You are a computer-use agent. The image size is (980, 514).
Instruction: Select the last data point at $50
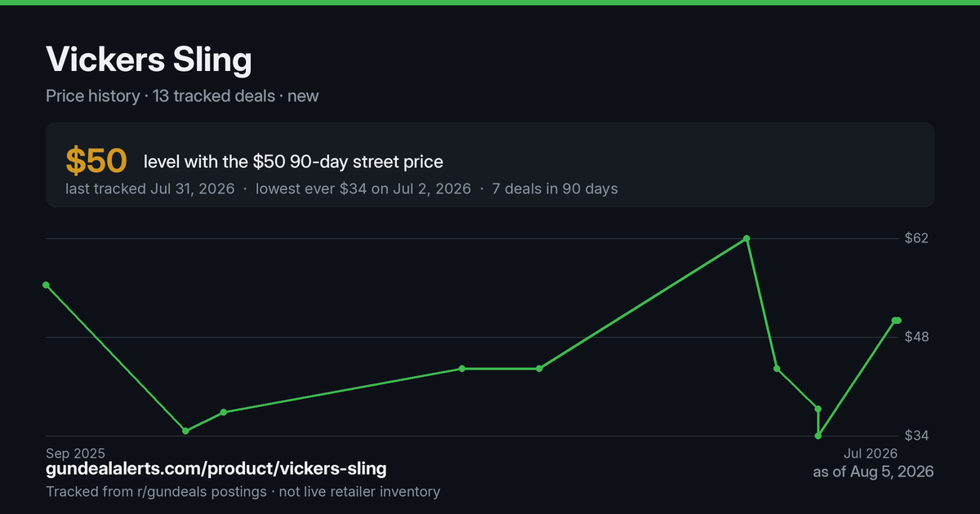coord(897,321)
